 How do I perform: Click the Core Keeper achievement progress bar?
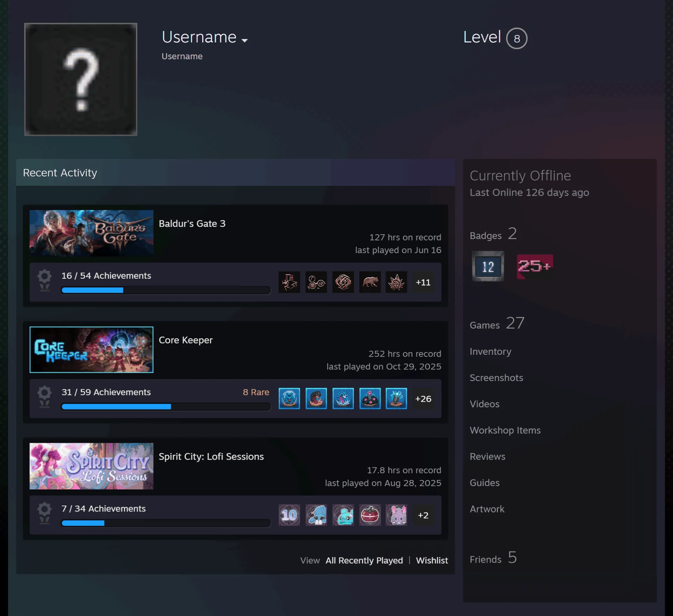tap(166, 406)
